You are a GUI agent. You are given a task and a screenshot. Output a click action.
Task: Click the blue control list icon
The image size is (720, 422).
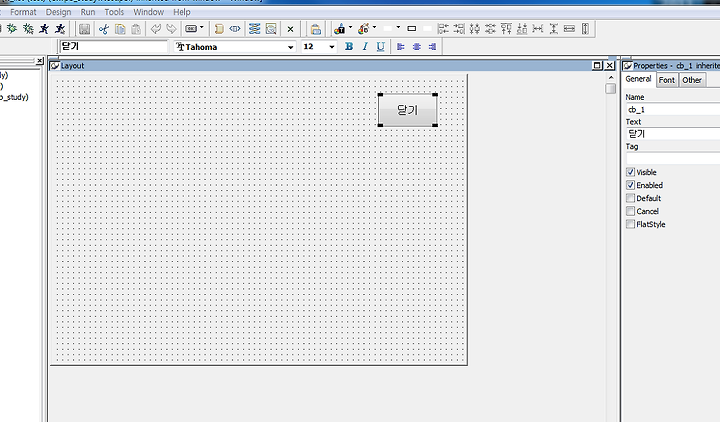(x=254, y=29)
